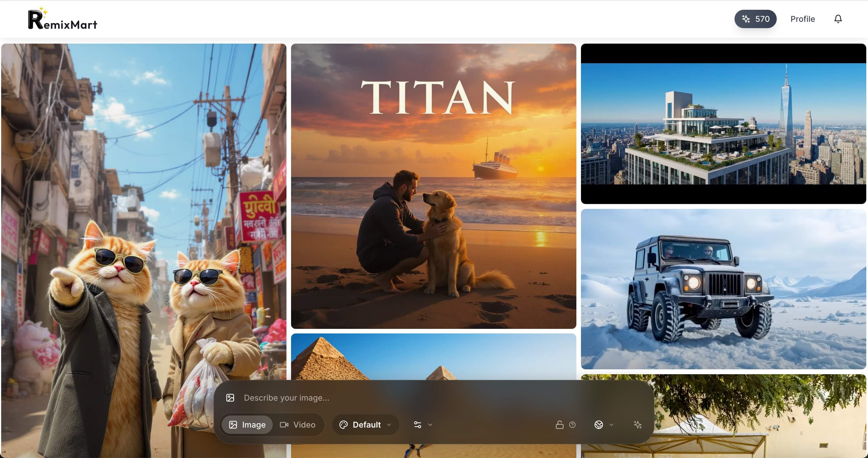The width and height of the screenshot is (868, 458).
Task: Open the notifications bell
Action: tap(838, 19)
